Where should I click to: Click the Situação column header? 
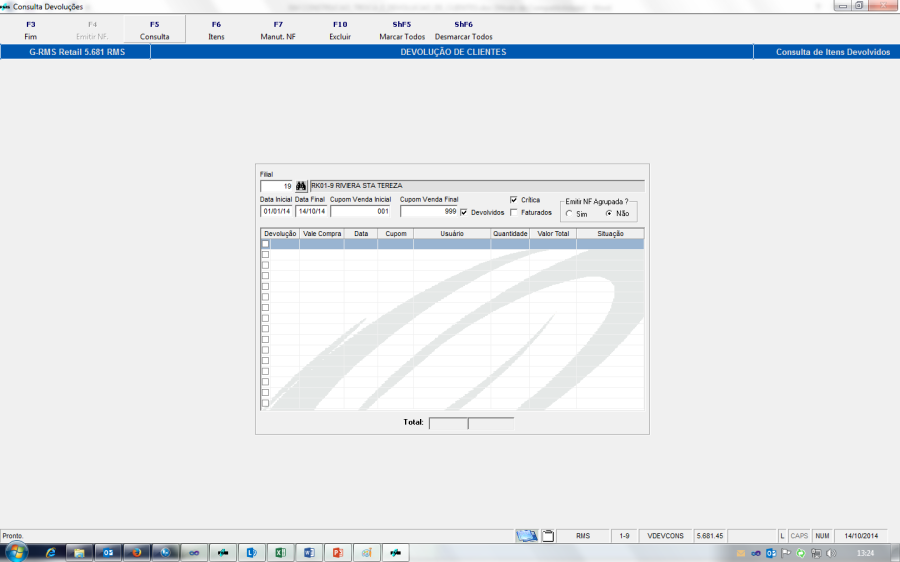click(610, 234)
